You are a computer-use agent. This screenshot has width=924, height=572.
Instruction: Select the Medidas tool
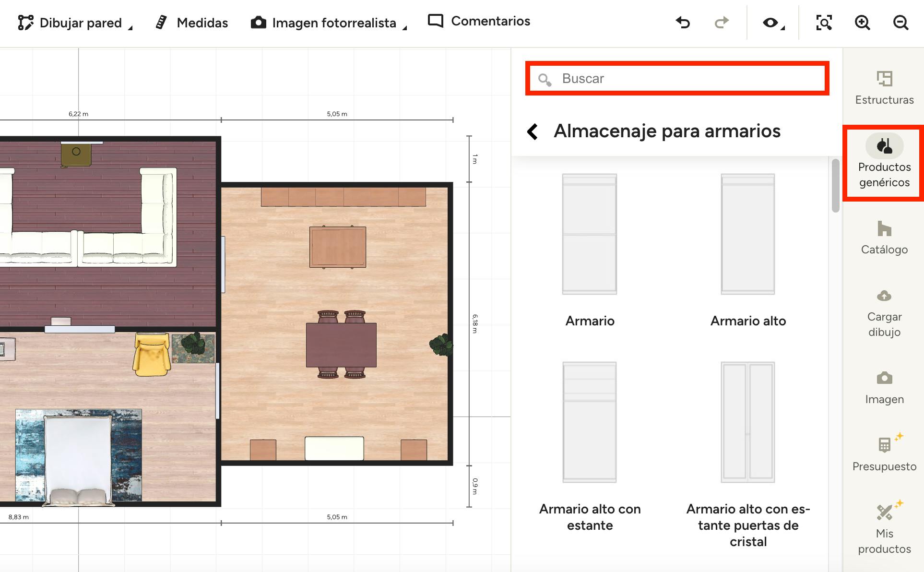click(x=192, y=23)
